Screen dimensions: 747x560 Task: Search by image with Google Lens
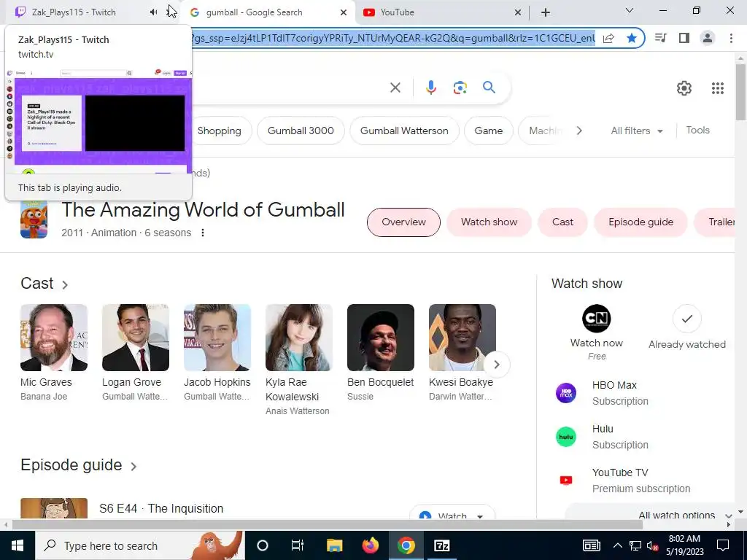pos(460,87)
